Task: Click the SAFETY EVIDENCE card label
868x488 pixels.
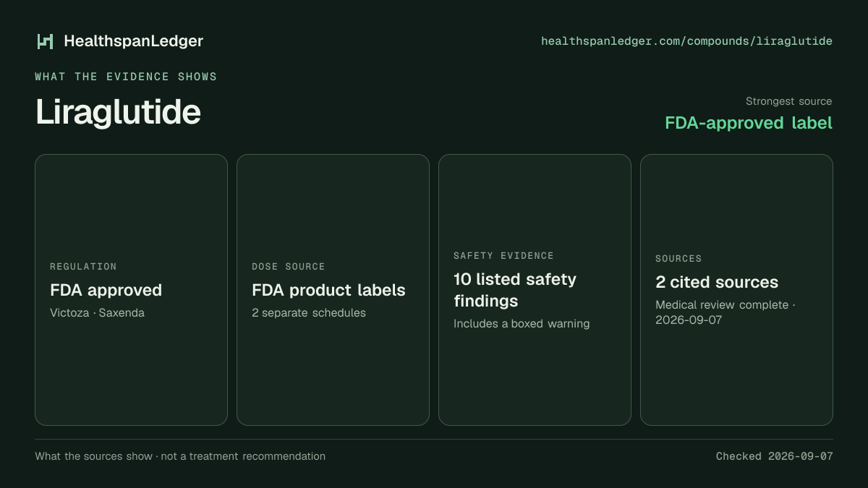Action: point(503,256)
